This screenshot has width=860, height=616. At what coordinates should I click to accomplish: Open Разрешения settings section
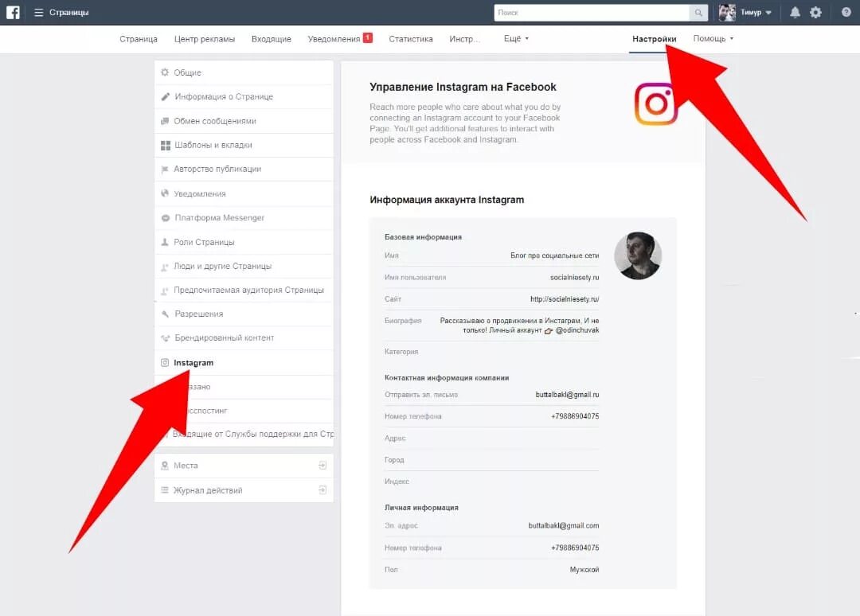tap(244, 314)
